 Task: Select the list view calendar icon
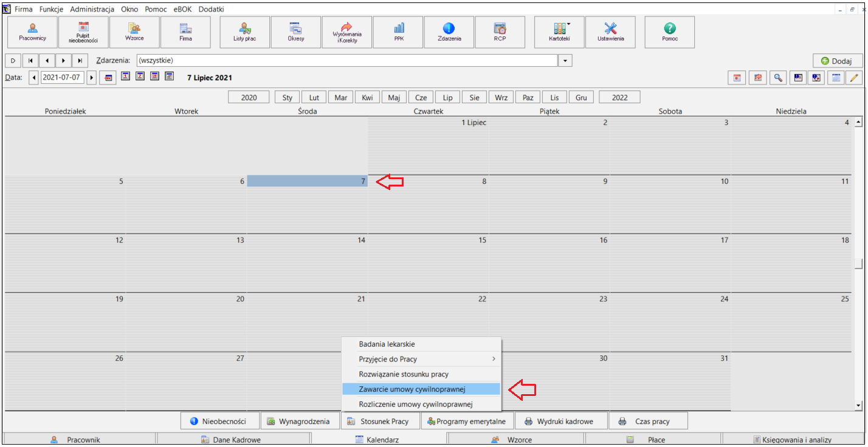tap(169, 77)
